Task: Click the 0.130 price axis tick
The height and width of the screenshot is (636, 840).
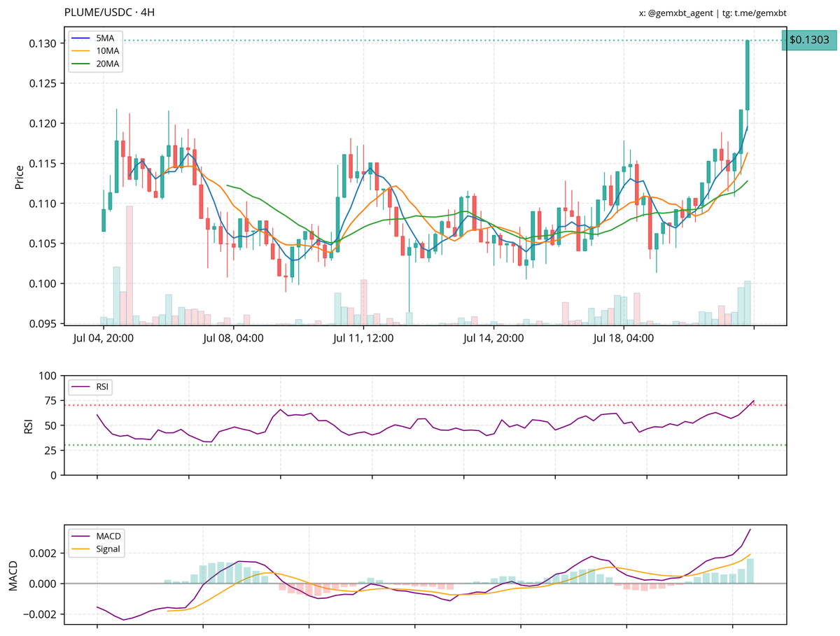Action: tap(43, 43)
